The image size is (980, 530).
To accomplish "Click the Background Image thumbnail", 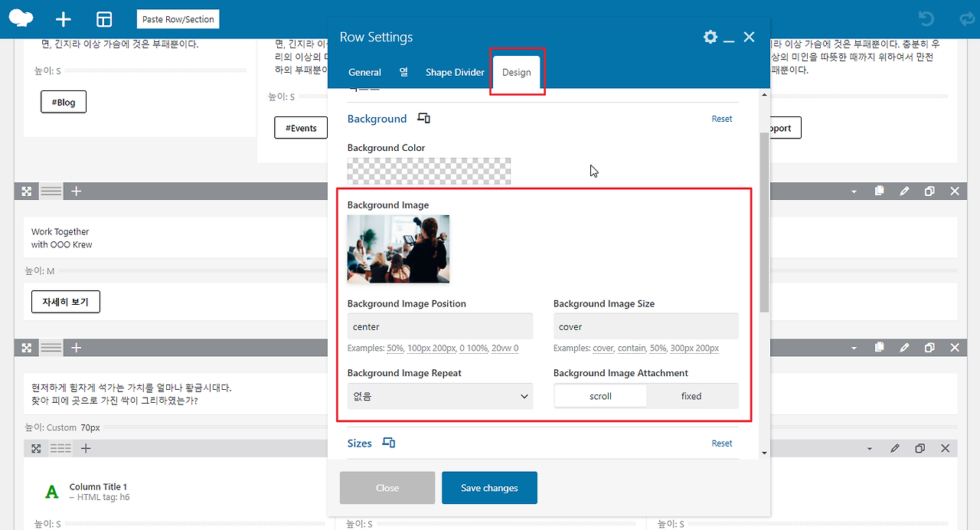I will pos(398,249).
